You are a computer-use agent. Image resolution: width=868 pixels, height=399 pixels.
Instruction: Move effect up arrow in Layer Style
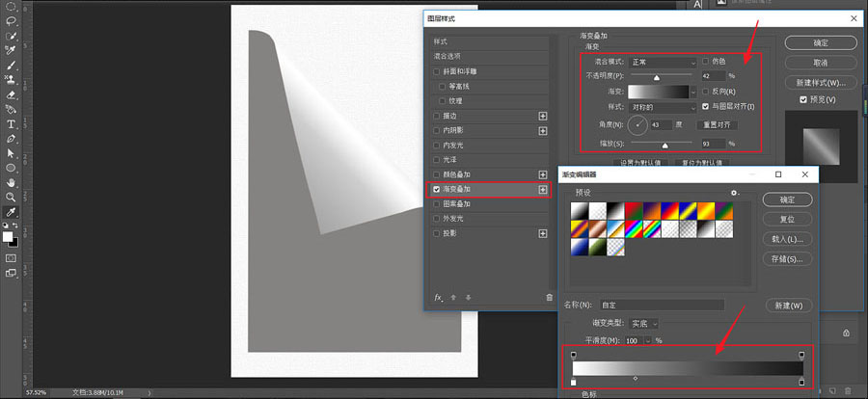point(453,298)
